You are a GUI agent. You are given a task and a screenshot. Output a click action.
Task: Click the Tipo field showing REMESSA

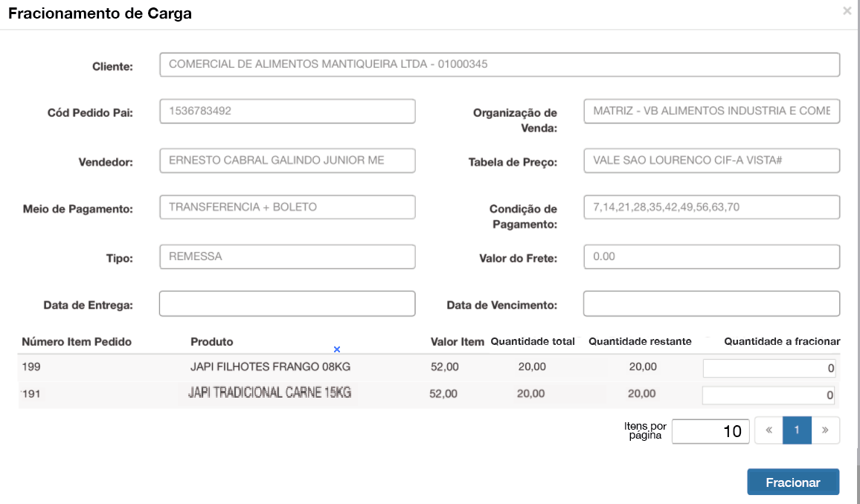tap(287, 257)
